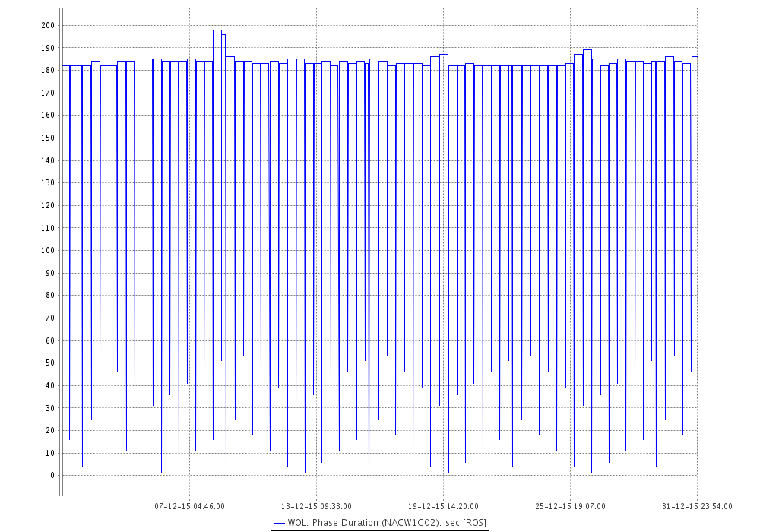Click the y-axis value 120
Screen dimensions: 760x532
coord(48,205)
